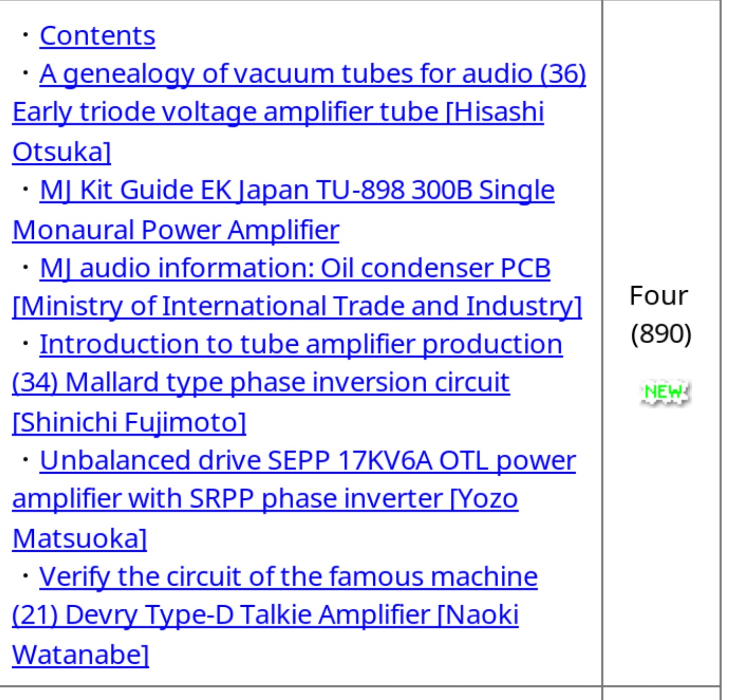Viewport: 736px width, 700px height.
Task: Click the (890) issue number
Action: click(x=661, y=334)
